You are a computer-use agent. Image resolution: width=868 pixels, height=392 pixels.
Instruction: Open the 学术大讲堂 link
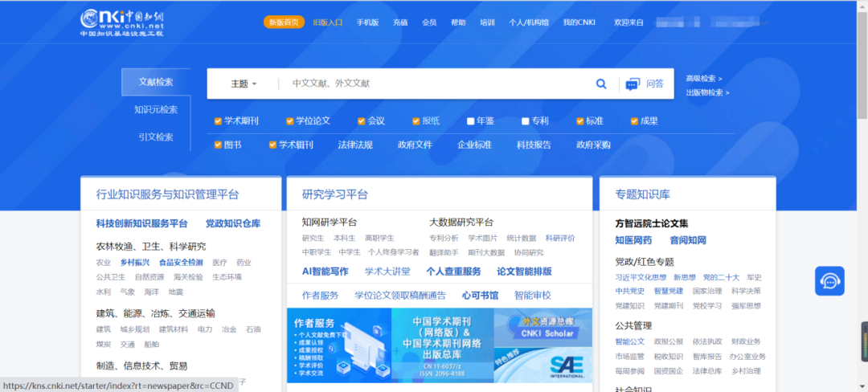387,271
